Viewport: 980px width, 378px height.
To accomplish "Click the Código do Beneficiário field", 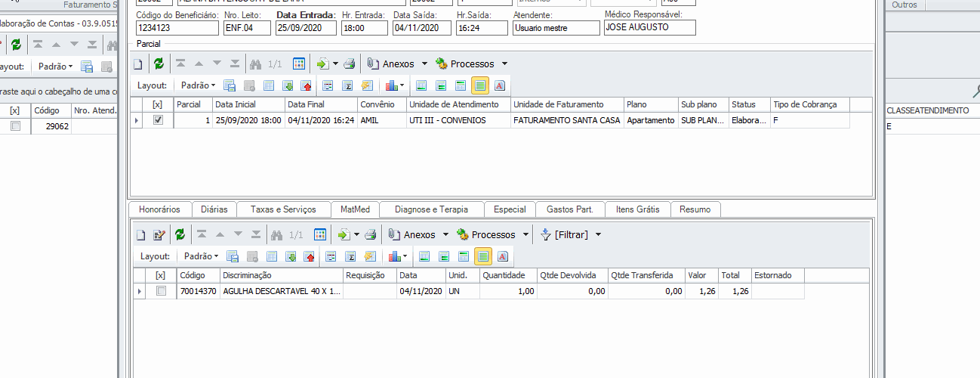I will (177, 28).
